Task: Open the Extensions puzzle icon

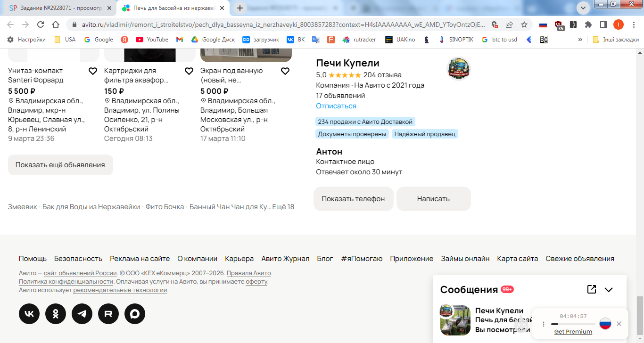Action: [588, 24]
